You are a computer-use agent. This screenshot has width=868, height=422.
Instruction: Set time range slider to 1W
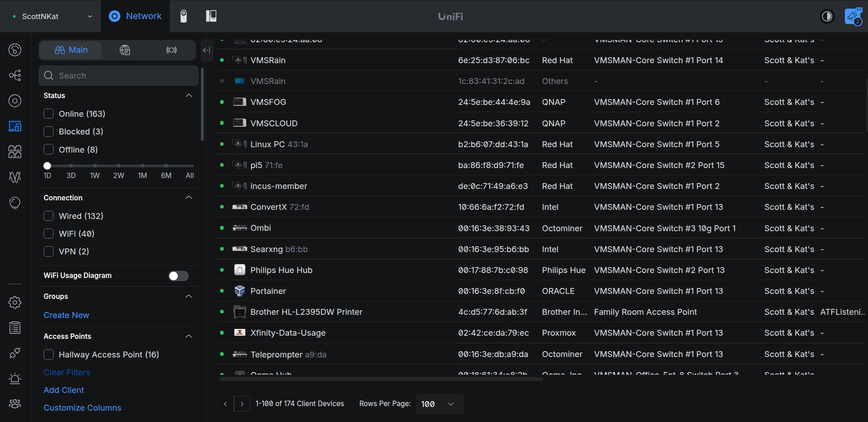(95, 166)
